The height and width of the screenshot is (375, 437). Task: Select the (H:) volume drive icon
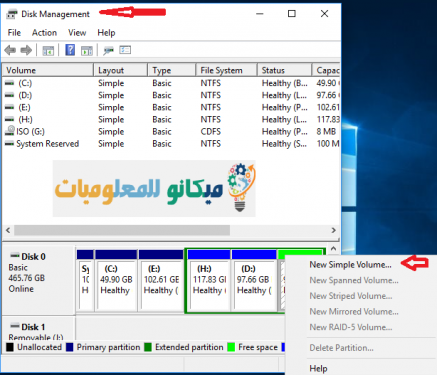tap(10, 119)
